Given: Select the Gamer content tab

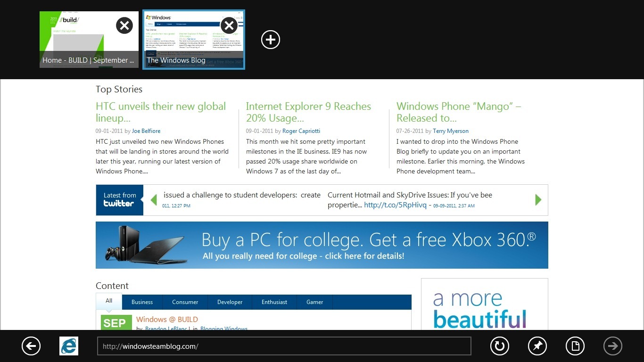Looking at the screenshot, I should click(x=315, y=302).
